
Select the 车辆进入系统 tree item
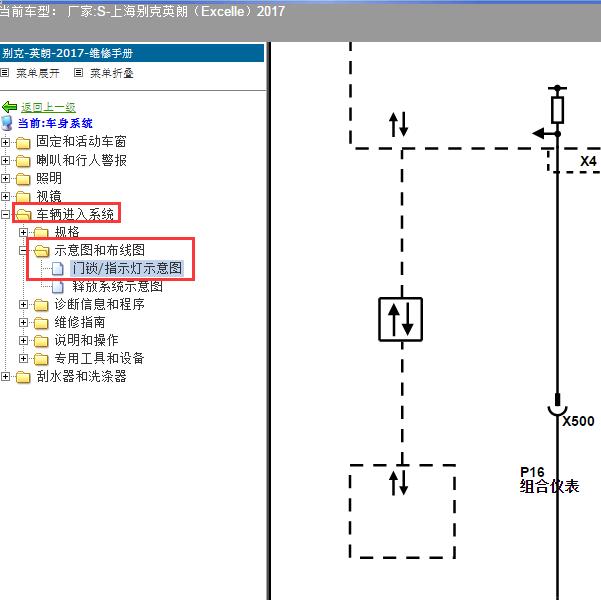pos(75,214)
